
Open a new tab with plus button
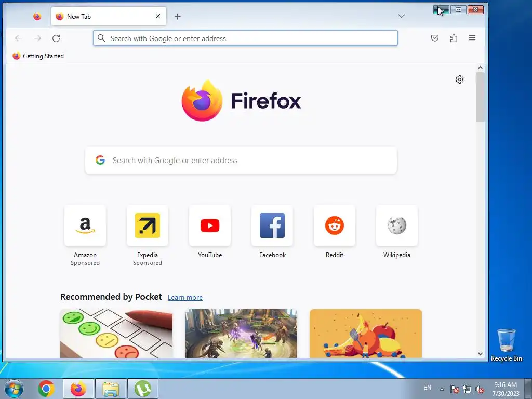[x=178, y=16]
